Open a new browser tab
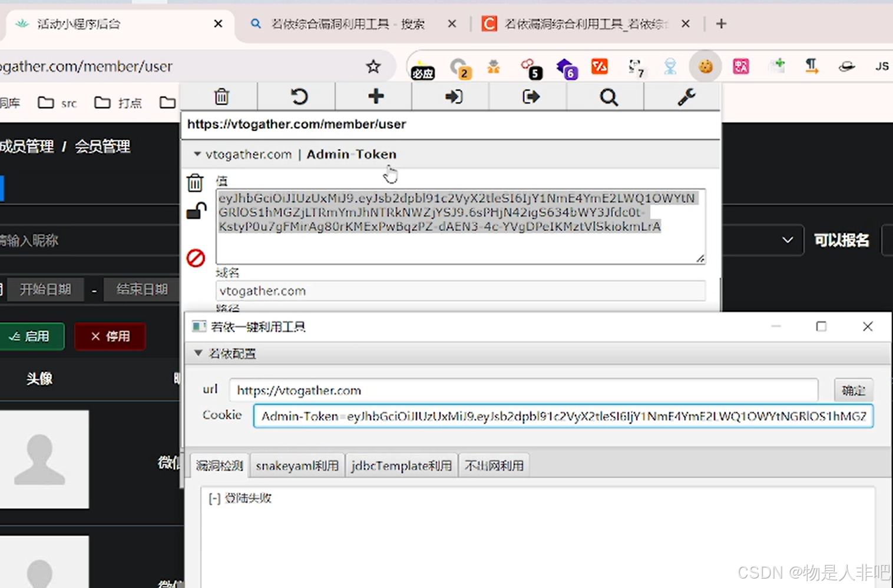893x588 pixels. [x=721, y=24]
